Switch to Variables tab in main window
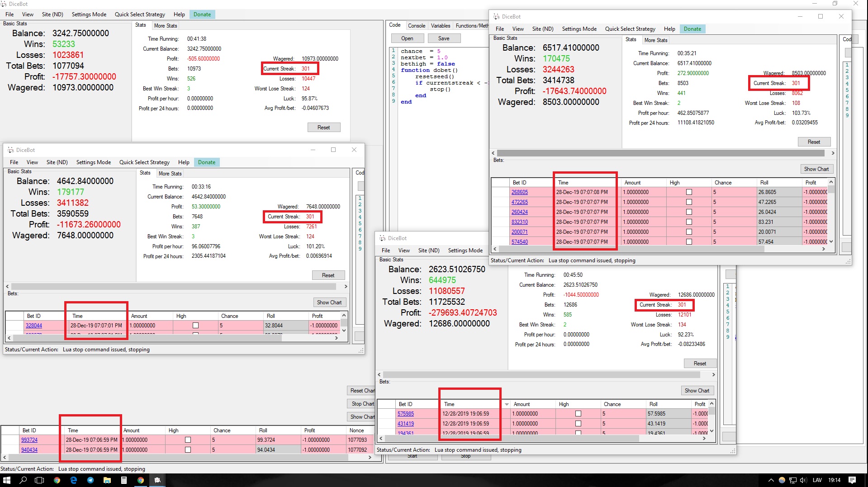Image resolution: width=868 pixels, height=487 pixels. pyautogui.click(x=441, y=26)
